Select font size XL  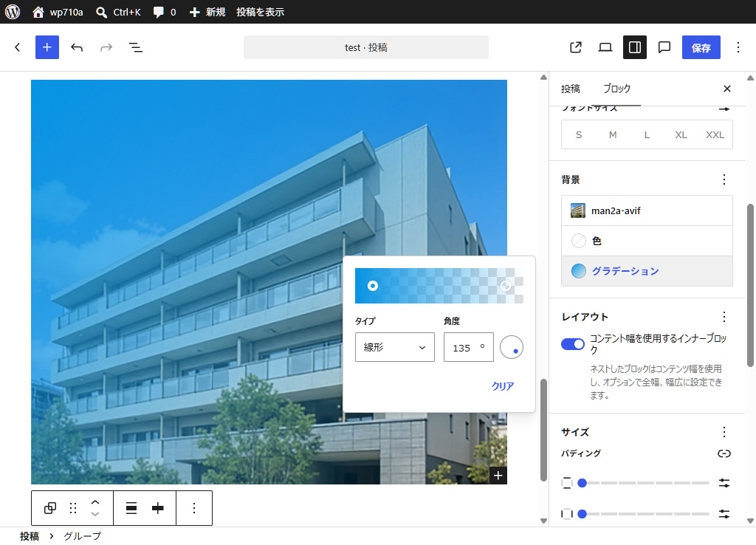click(681, 134)
